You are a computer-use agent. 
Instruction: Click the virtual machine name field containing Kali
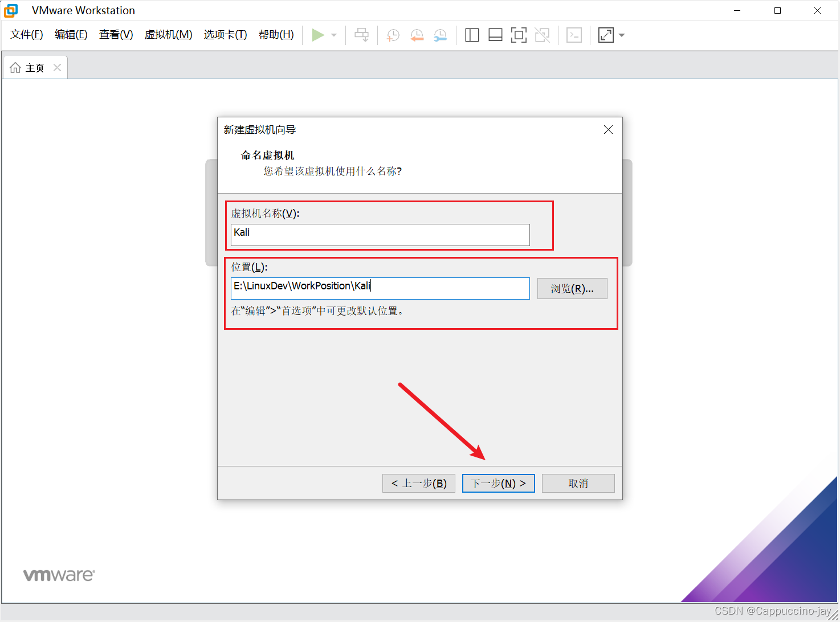tap(380, 235)
